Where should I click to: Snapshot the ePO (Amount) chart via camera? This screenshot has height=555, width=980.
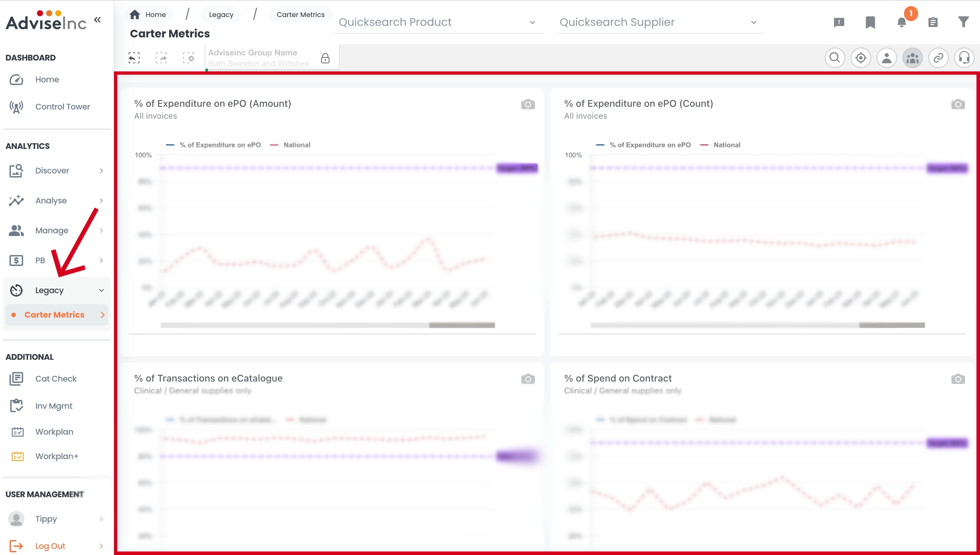tap(528, 104)
